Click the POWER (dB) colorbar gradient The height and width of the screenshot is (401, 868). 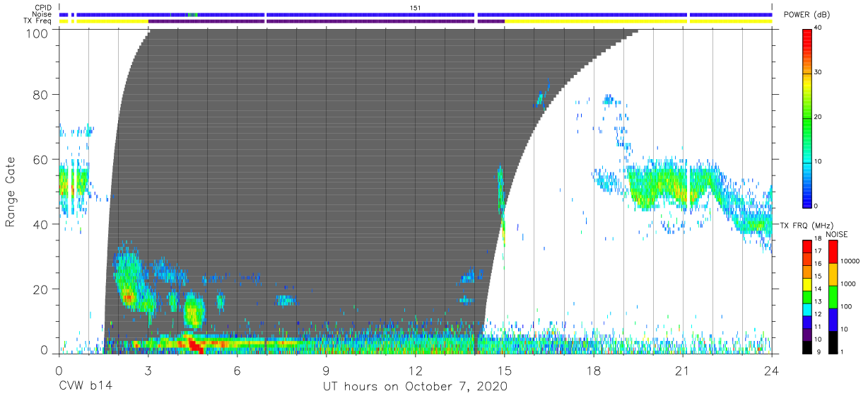807,117
